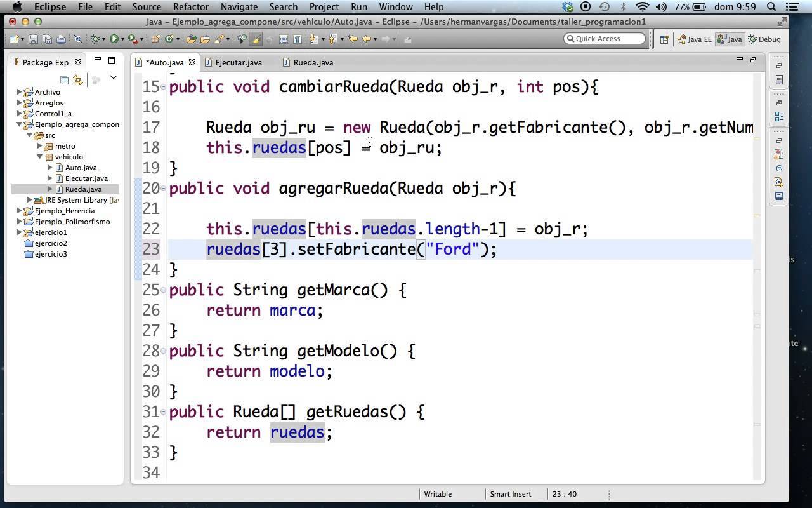Image resolution: width=812 pixels, height=508 pixels.
Task: Switch to the Debug perspective
Action: click(764, 39)
